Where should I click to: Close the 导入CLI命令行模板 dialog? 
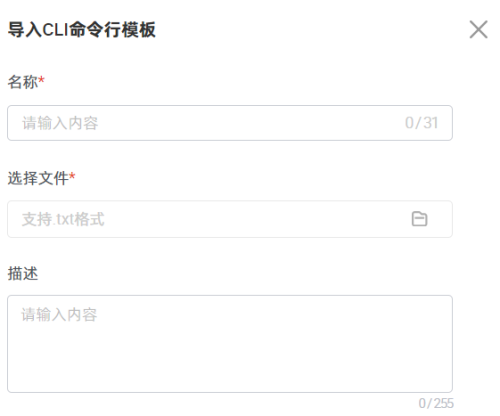[479, 29]
